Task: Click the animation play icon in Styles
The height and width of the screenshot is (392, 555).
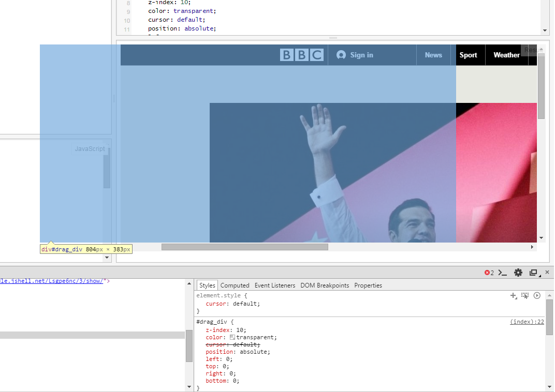Action: [537, 296]
